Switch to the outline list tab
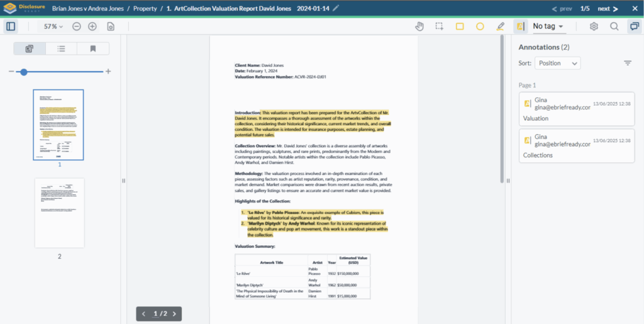This screenshot has height=324, width=644. coord(61,48)
